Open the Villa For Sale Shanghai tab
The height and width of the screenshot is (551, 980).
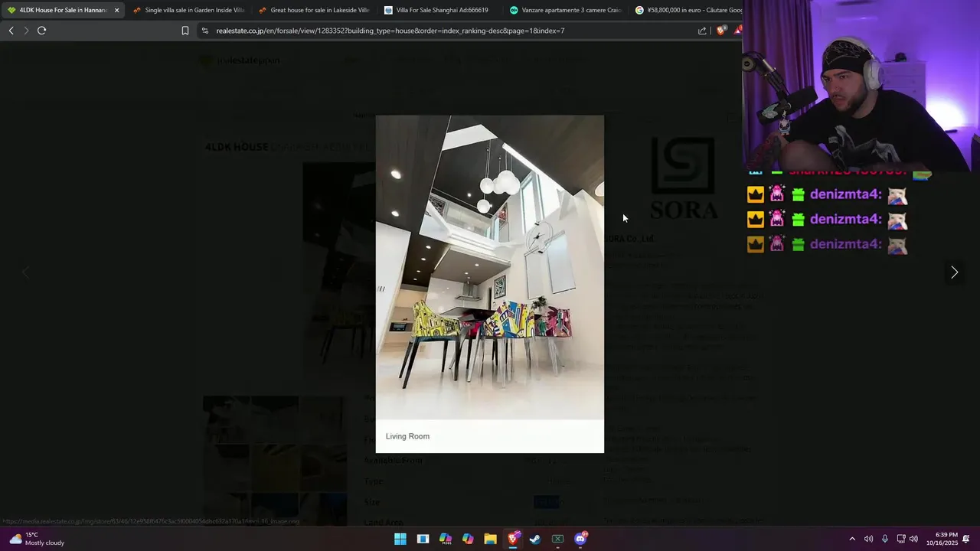[439, 10]
